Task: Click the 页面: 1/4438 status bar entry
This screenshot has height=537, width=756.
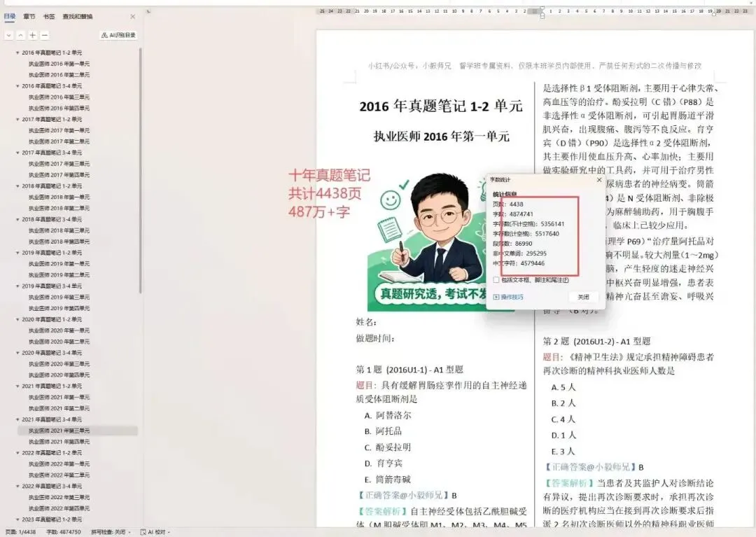Action: [20, 531]
